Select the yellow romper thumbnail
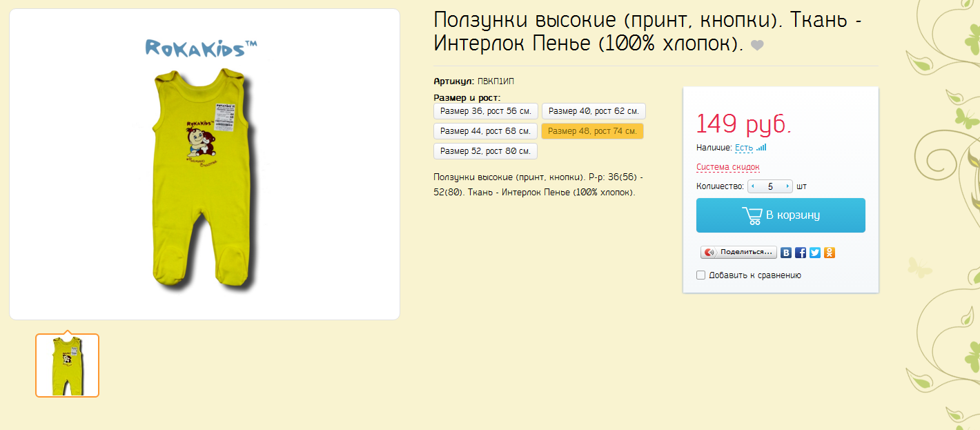 [68, 365]
